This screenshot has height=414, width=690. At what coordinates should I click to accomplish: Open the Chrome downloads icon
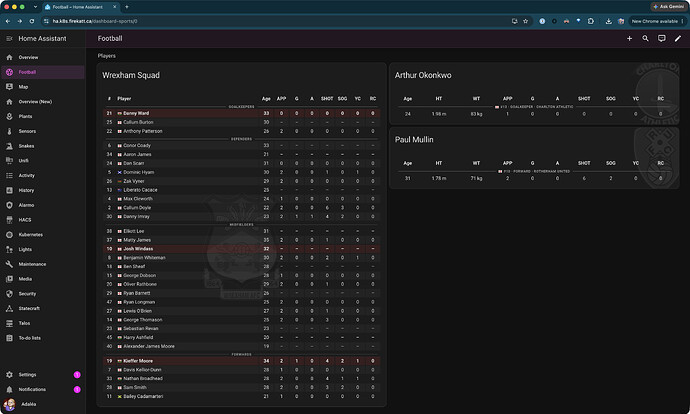coord(608,21)
